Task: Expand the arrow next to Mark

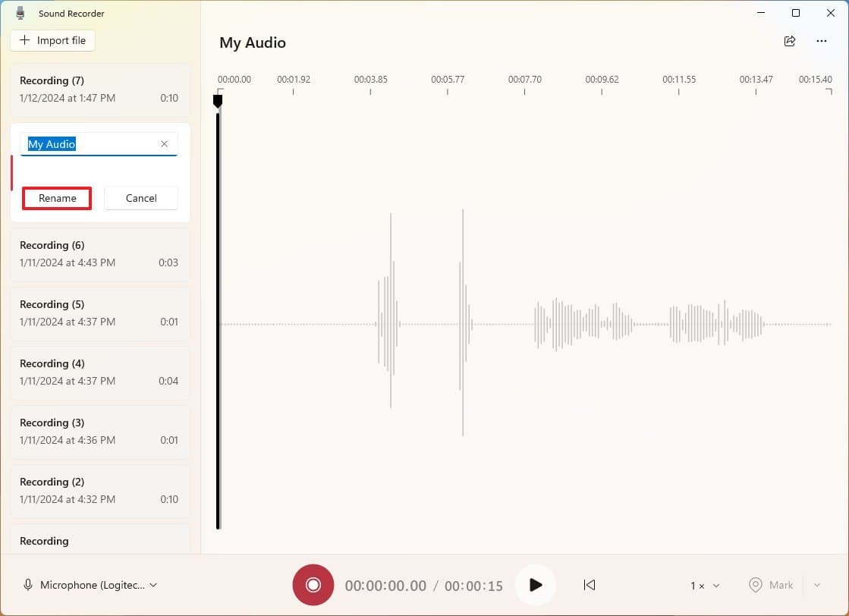Action: coord(817,585)
